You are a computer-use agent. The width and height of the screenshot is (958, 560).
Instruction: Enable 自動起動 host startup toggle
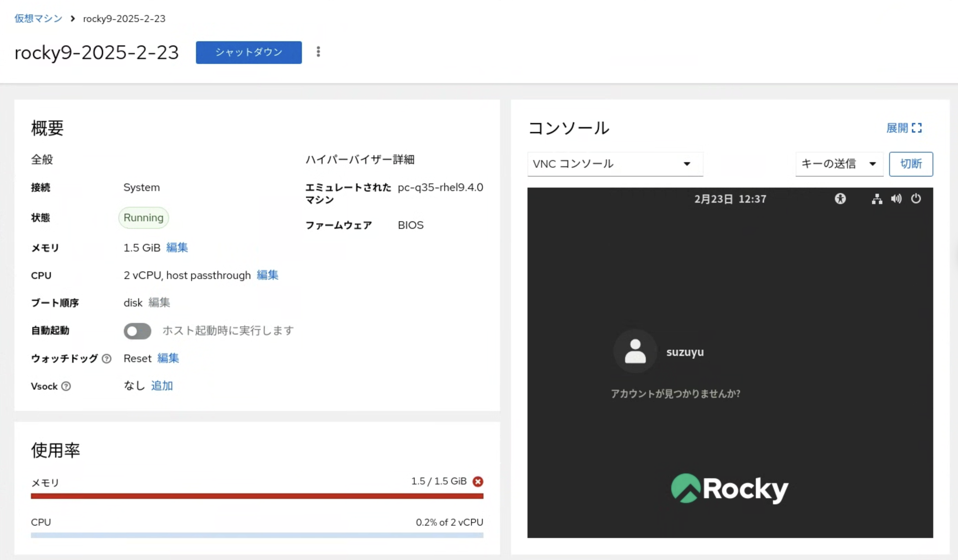[x=137, y=331]
